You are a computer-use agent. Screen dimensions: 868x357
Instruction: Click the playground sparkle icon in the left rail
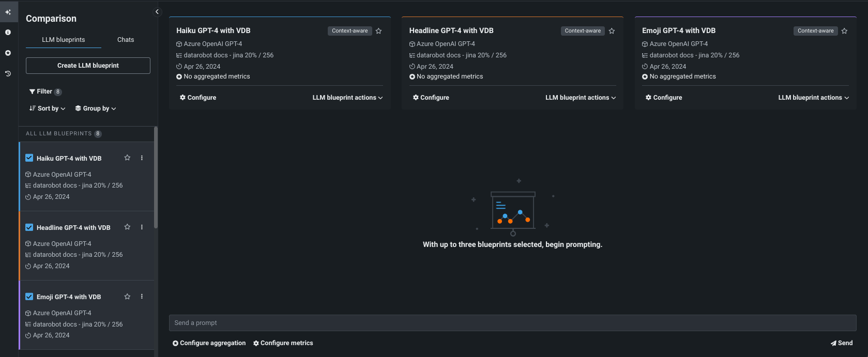coord(8,12)
